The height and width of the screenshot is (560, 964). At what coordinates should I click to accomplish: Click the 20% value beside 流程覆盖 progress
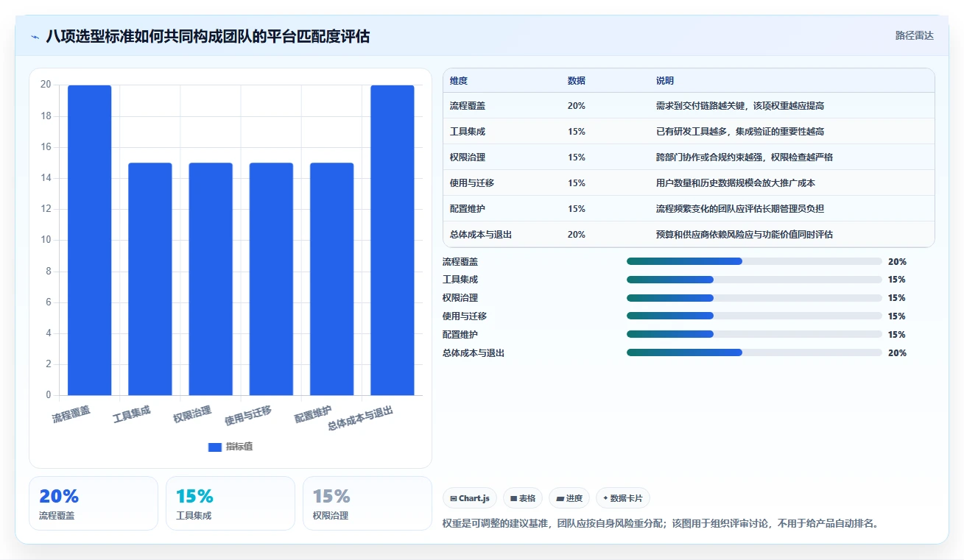[897, 261]
